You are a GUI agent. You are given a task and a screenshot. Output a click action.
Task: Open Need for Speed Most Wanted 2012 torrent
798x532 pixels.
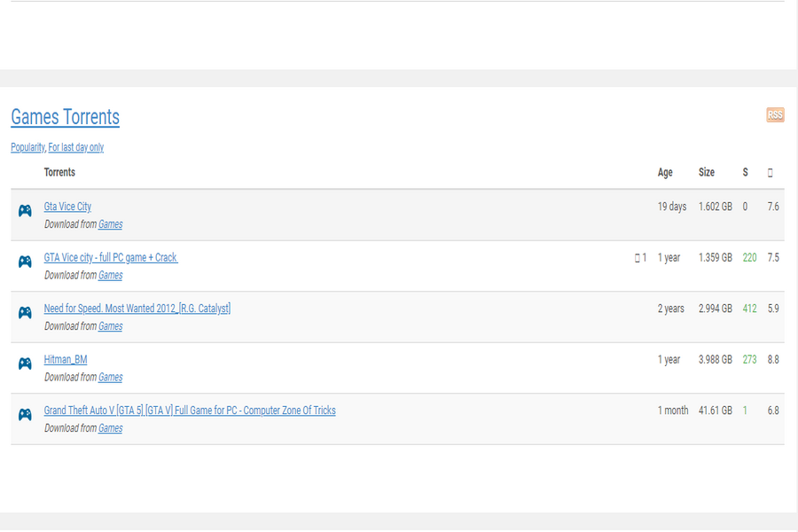click(137, 309)
